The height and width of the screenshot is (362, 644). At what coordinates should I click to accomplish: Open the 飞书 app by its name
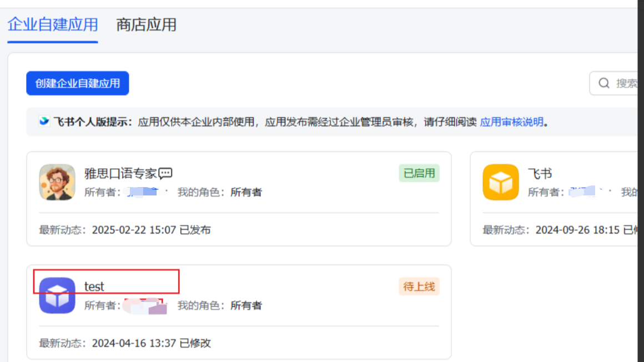click(x=540, y=174)
